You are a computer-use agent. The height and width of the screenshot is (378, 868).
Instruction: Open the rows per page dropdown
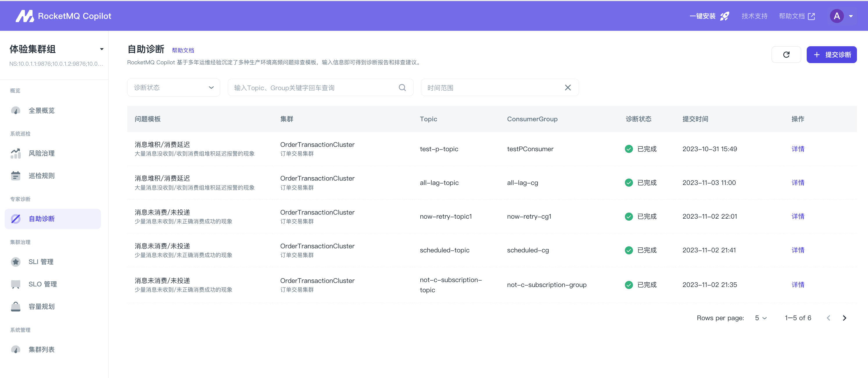pyautogui.click(x=761, y=318)
